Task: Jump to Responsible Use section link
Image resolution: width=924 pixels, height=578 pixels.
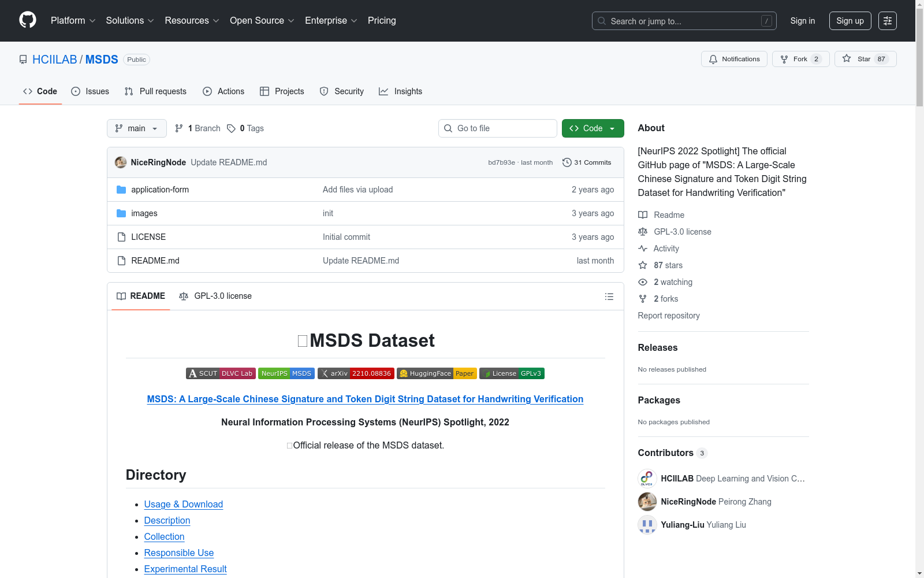Action: coord(179,553)
